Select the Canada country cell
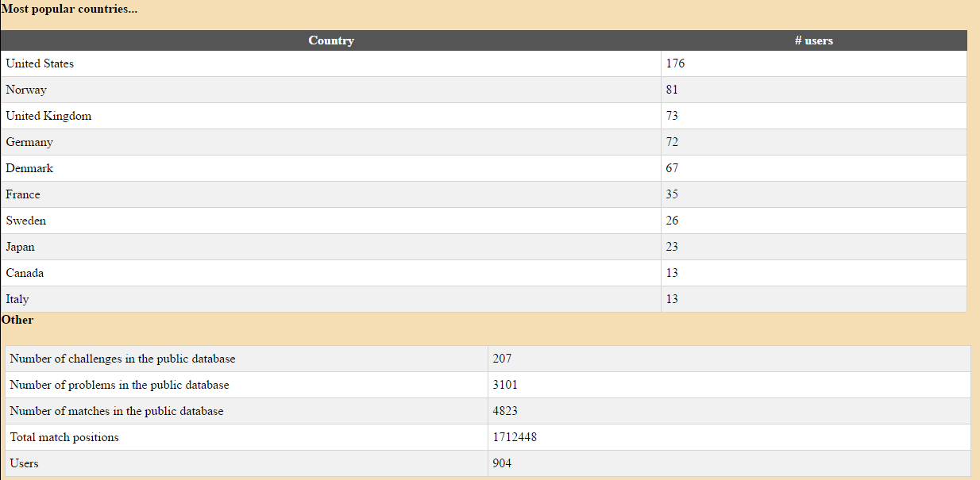This screenshot has width=980, height=480. click(331, 273)
